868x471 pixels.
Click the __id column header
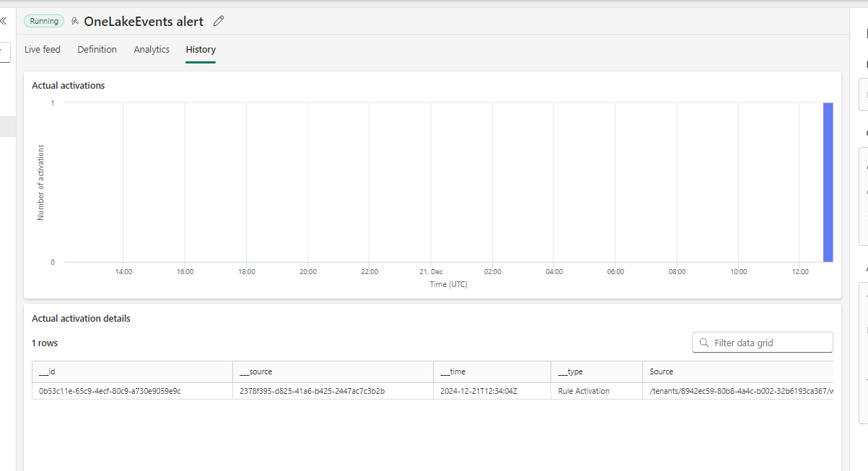133,371
